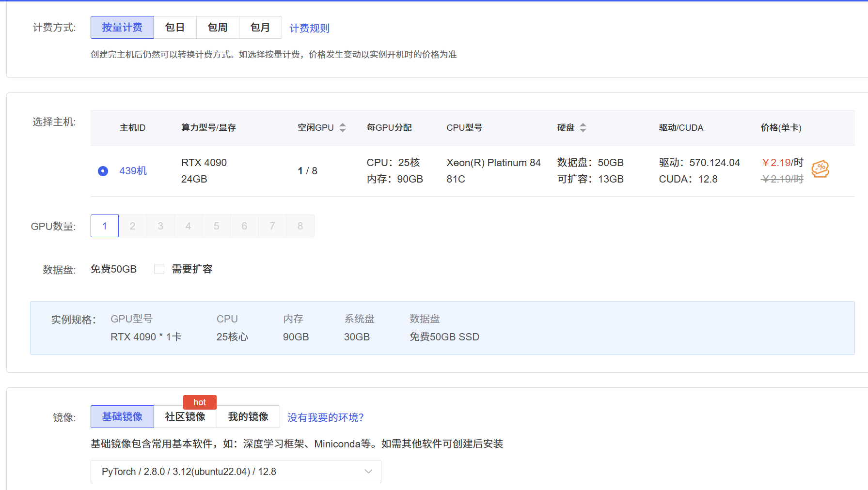This screenshot has height=490, width=868.
Task: Click the CPU型号 column header
Action: tap(464, 128)
